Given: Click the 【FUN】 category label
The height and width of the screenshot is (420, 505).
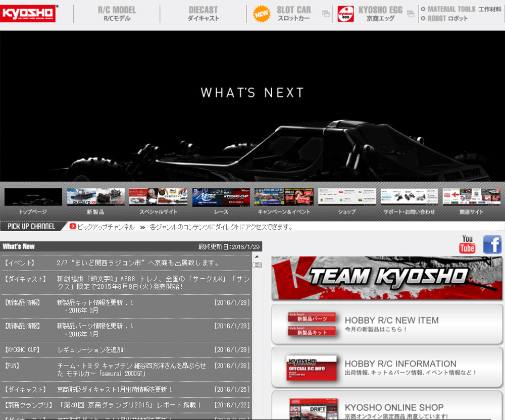Looking at the screenshot, I should coord(12,365).
